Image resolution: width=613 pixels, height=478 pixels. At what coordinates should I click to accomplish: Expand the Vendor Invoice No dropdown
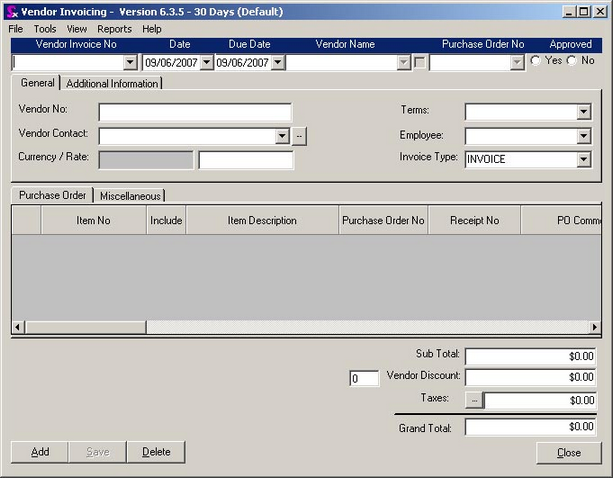130,62
